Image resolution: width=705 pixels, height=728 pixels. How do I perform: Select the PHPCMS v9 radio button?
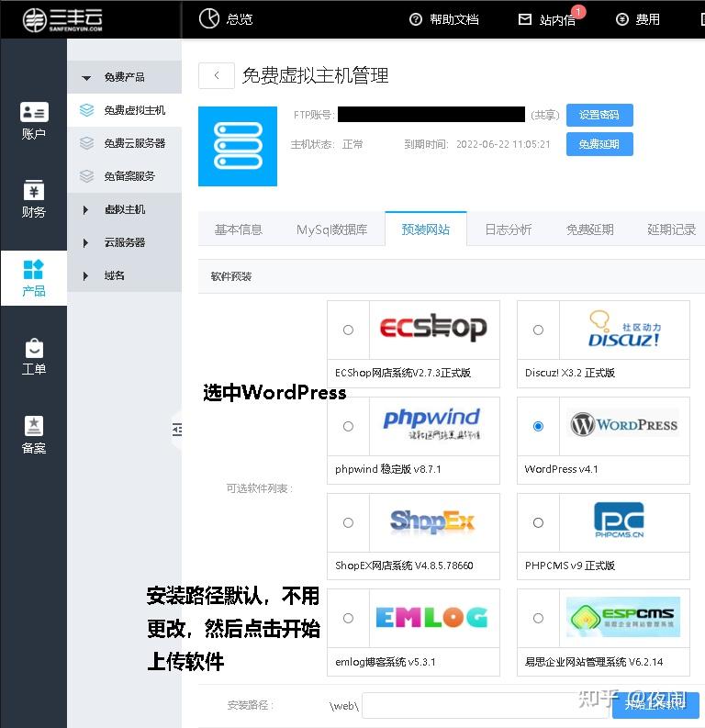pyautogui.click(x=538, y=522)
